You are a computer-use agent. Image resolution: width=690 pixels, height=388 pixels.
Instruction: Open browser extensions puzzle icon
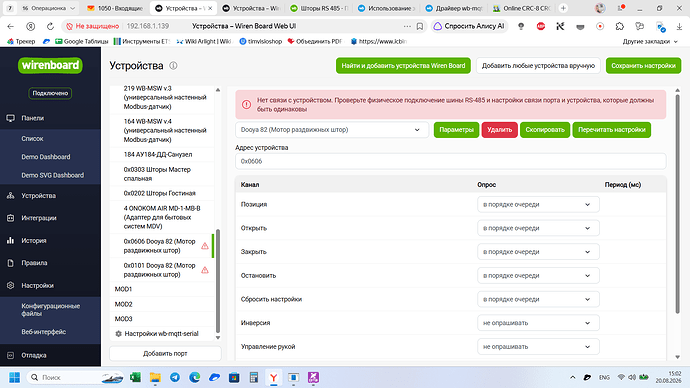pos(620,26)
